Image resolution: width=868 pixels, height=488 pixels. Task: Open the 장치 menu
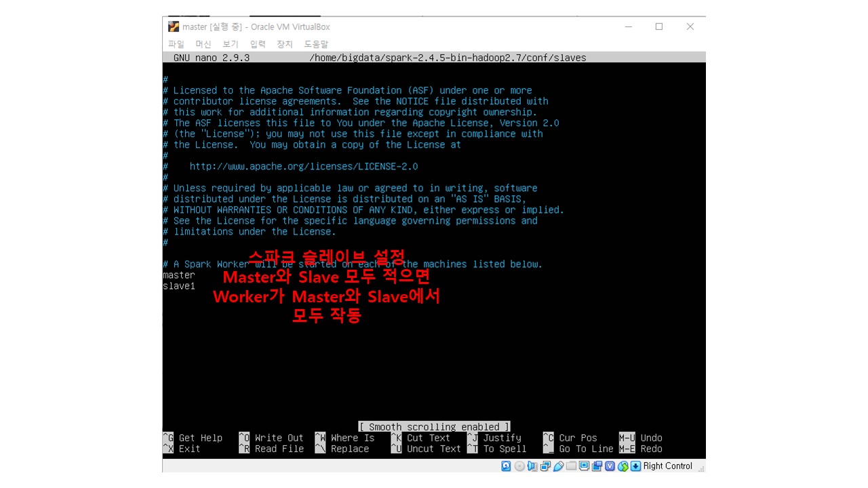click(285, 44)
